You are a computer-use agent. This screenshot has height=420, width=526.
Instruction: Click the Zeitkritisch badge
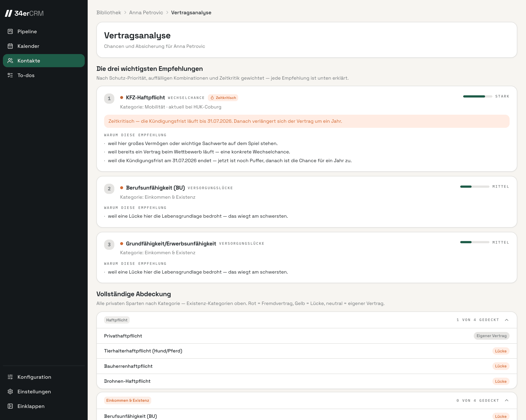click(223, 98)
